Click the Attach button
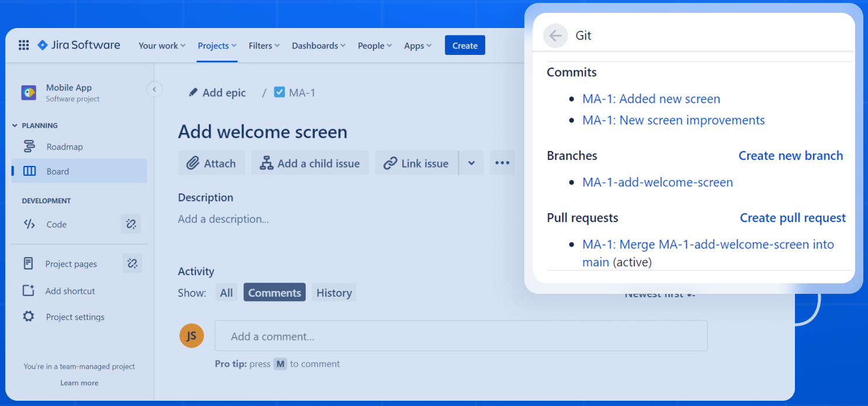Viewport: 868px width, 406px height. click(211, 163)
